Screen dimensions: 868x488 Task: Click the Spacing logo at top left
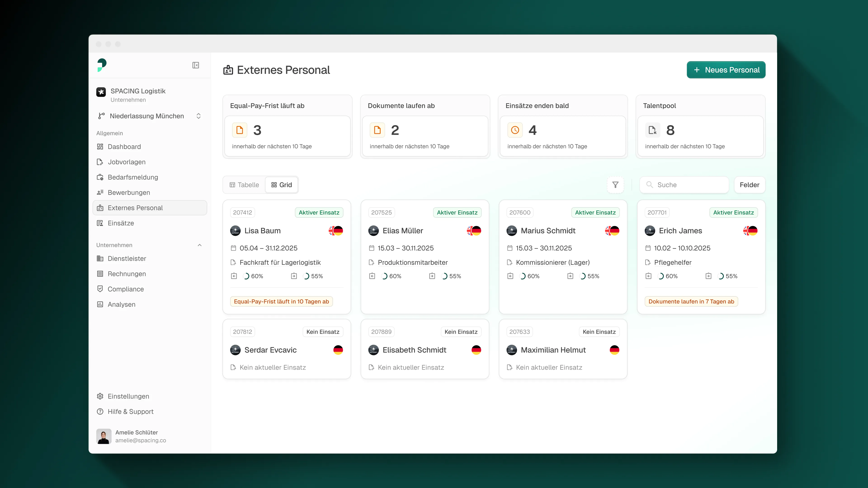click(x=102, y=65)
